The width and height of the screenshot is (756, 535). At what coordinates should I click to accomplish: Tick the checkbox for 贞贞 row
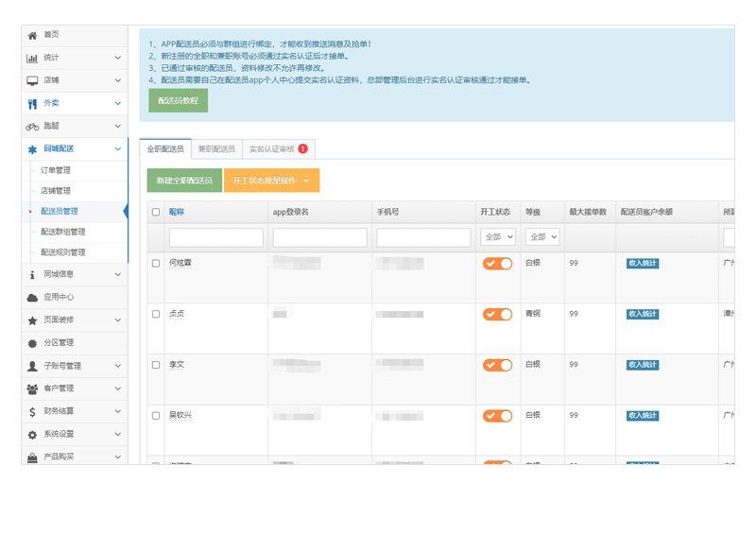click(156, 314)
